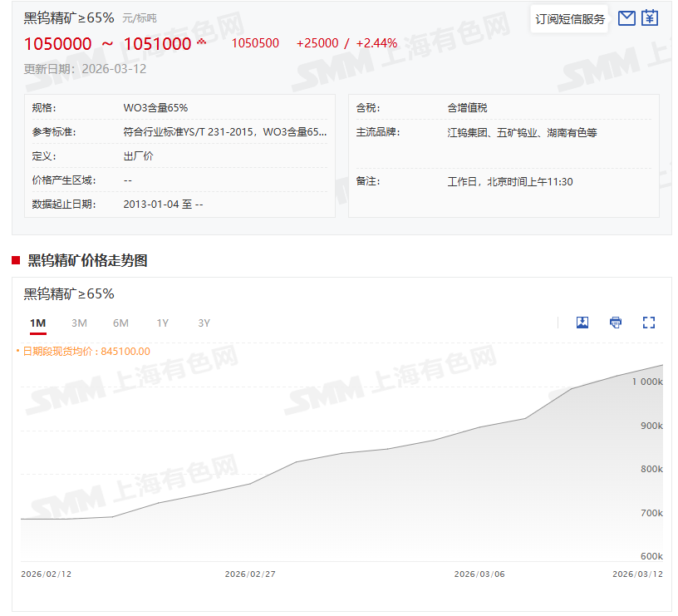Click the yuan price calendar icon
The image size is (678, 616).
pyautogui.click(x=650, y=17)
